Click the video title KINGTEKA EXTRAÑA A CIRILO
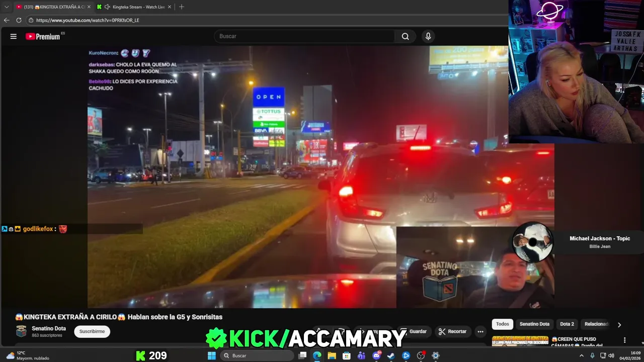Screen dimensions: 644x362 tap(119, 317)
